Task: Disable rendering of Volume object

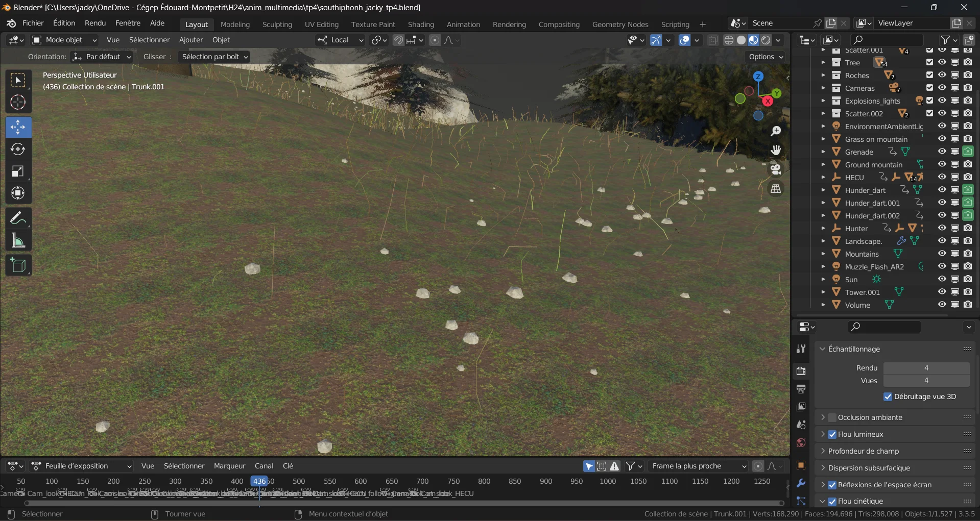Action: (x=968, y=305)
